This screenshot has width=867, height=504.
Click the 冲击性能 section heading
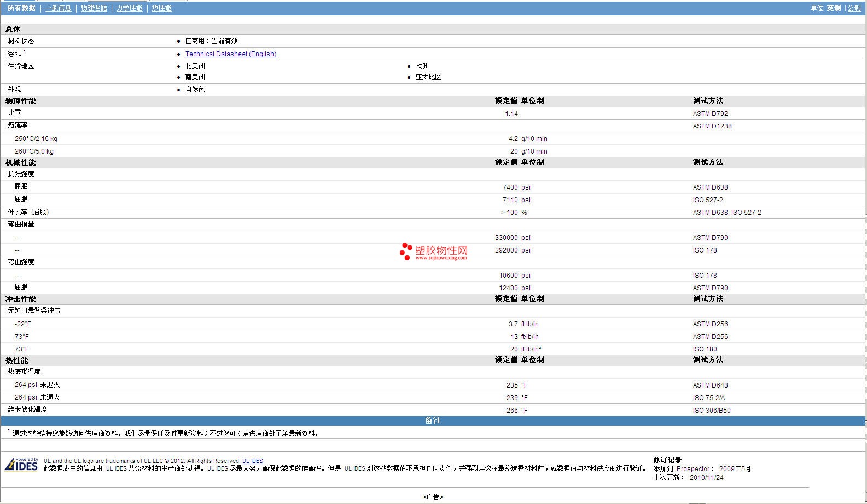(21, 299)
